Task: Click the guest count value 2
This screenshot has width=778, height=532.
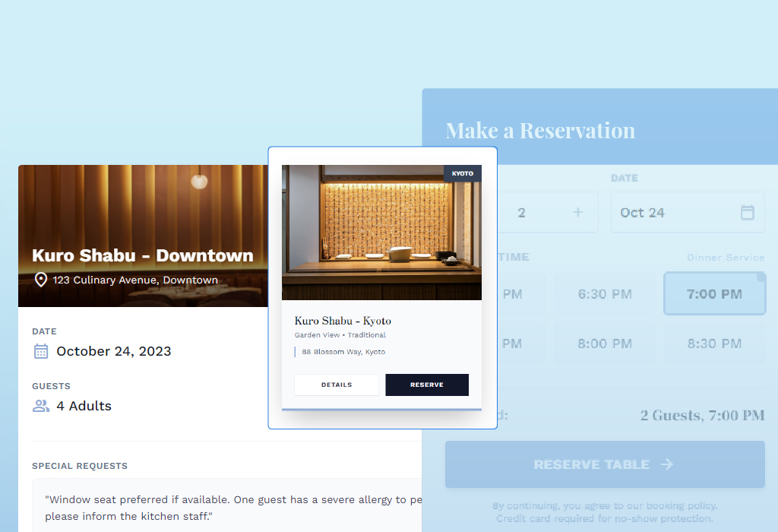Action: (x=521, y=213)
